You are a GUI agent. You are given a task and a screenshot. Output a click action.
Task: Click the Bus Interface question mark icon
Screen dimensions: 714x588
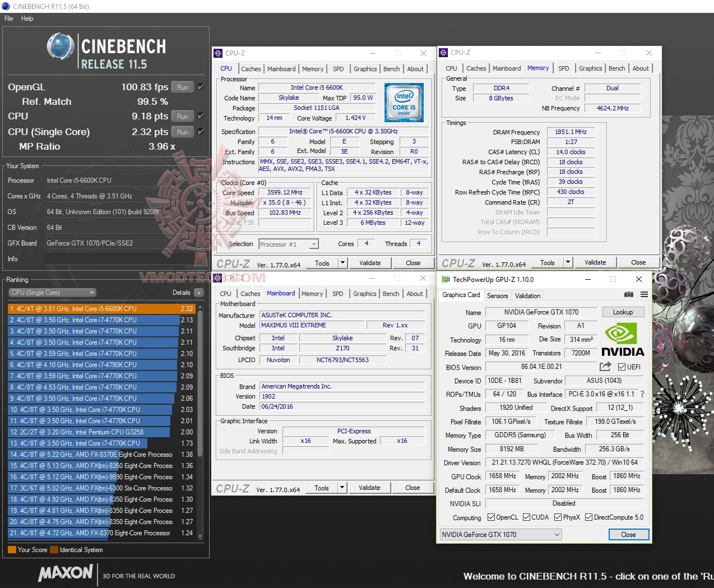click(x=642, y=394)
